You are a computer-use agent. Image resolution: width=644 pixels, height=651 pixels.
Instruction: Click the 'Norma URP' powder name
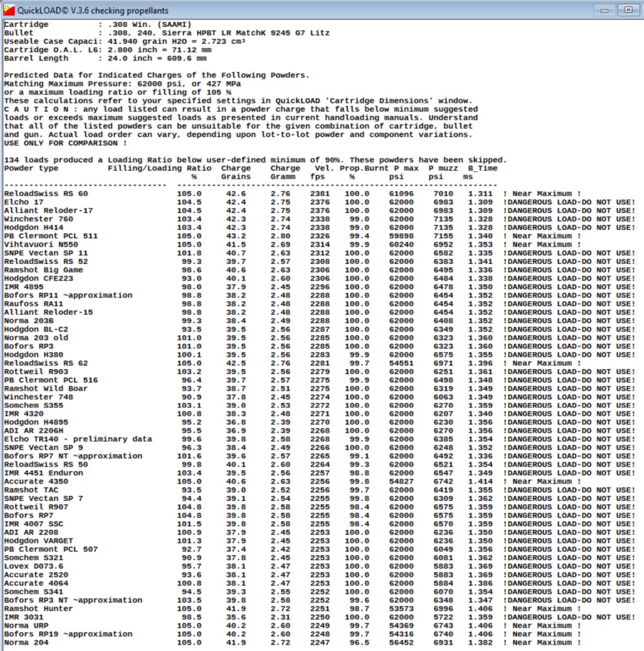click(26, 626)
